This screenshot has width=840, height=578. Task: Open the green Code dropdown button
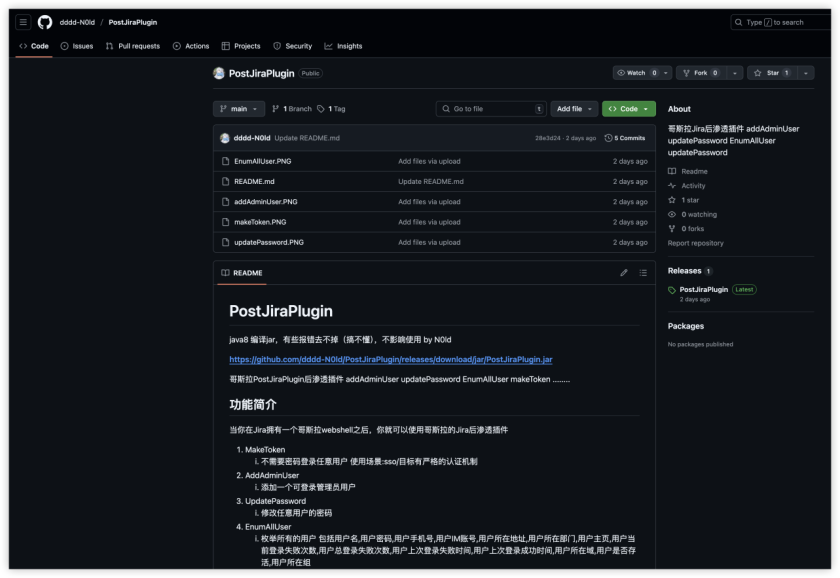[629, 109]
